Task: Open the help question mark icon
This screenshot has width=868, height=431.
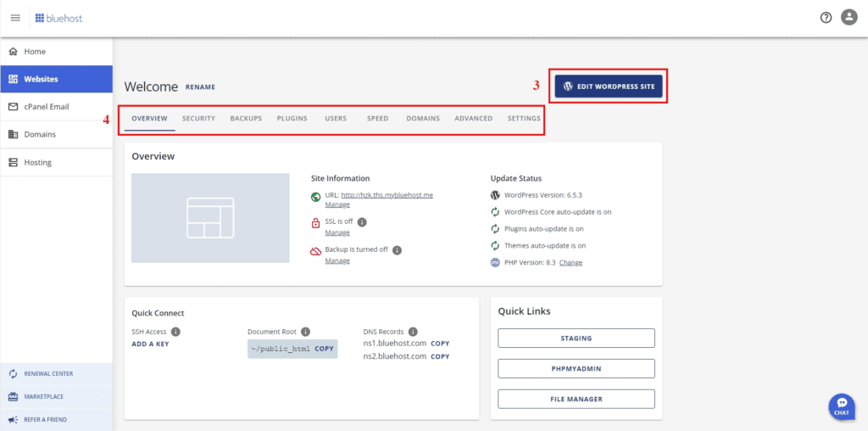Action: [x=826, y=18]
